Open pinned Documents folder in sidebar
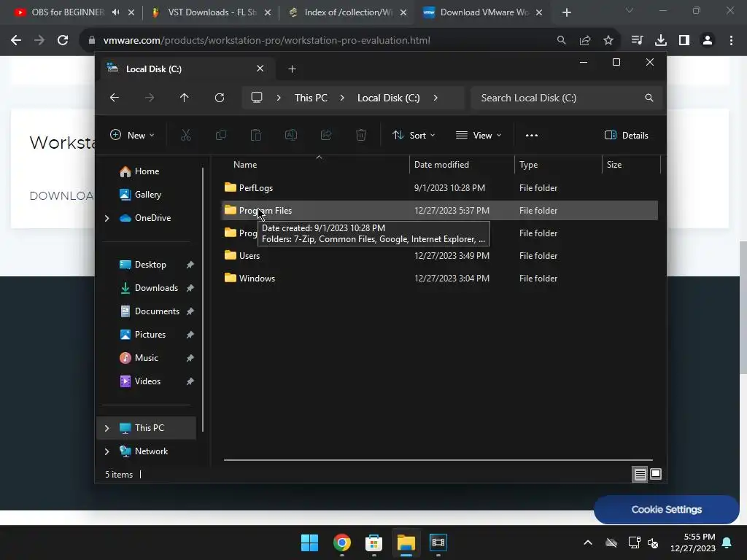The width and height of the screenshot is (747, 560). click(157, 311)
